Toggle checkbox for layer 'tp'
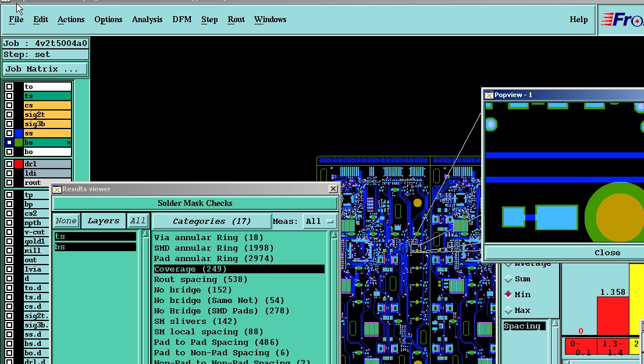Screen dimensions: 644x364 (9, 195)
